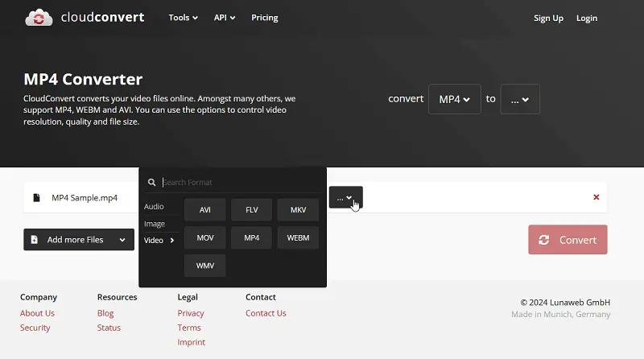644x359 pixels.
Task: Select the Audio format category
Action: click(154, 207)
